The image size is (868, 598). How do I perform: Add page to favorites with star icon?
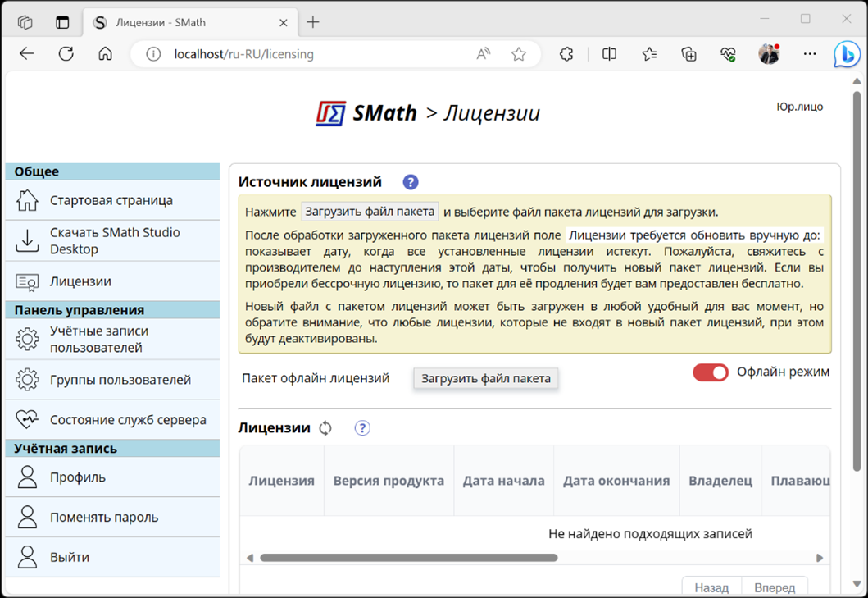coord(519,54)
